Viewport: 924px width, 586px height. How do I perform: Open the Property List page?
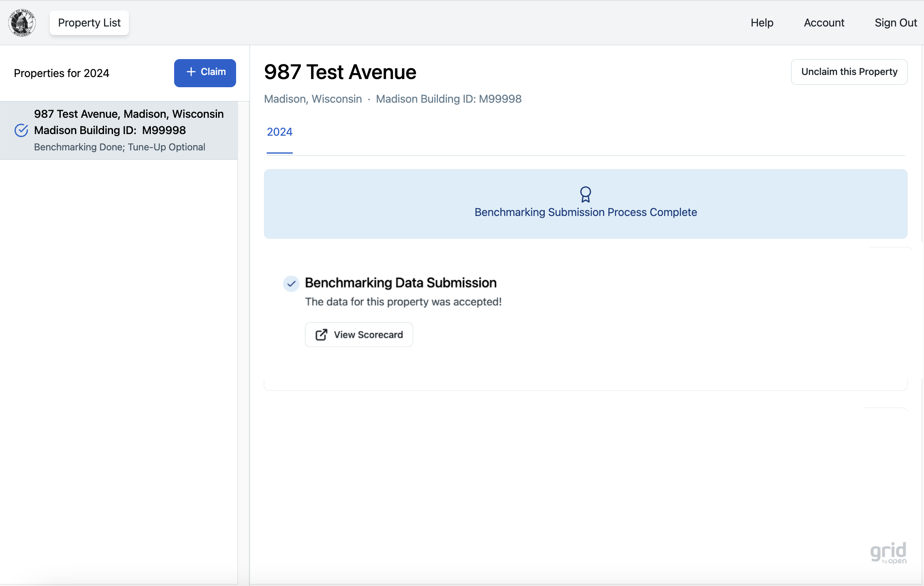(x=89, y=23)
